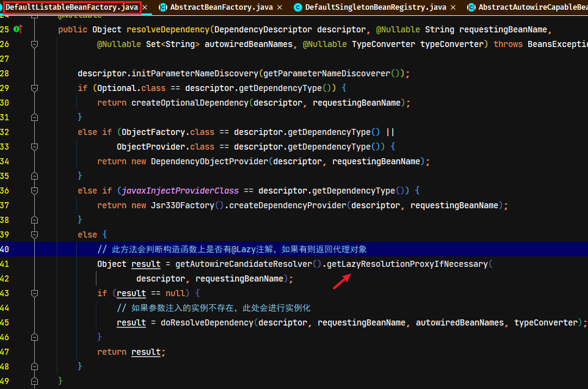Collapse the javaxInjectProviderClass block at line 36
Screen dimensions: 588x389
[35, 191]
